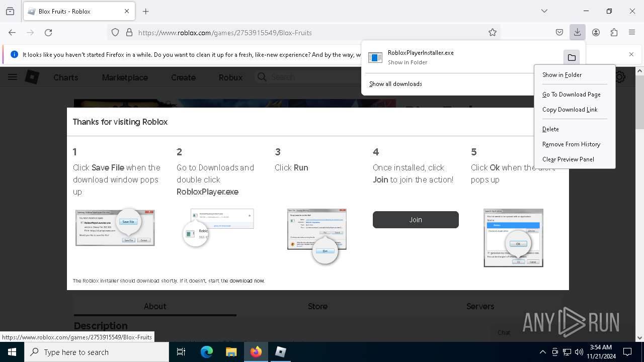
Task: Reload the current page
Action: point(48,32)
